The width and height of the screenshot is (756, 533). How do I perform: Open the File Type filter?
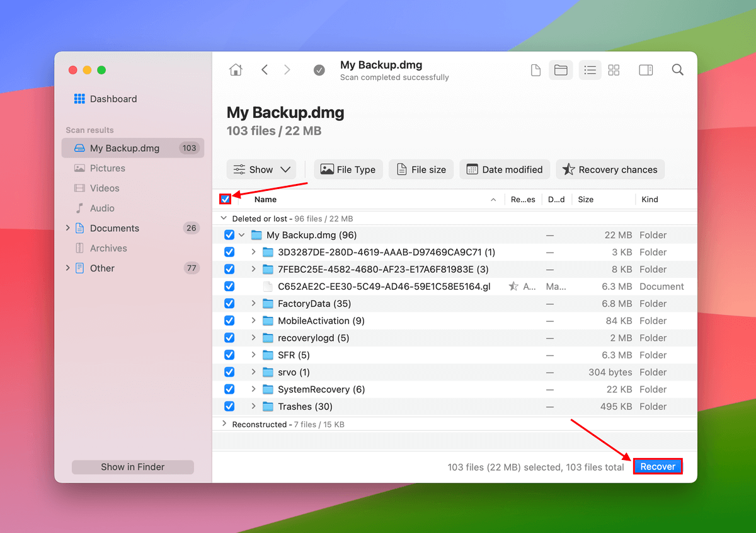(x=348, y=169)
